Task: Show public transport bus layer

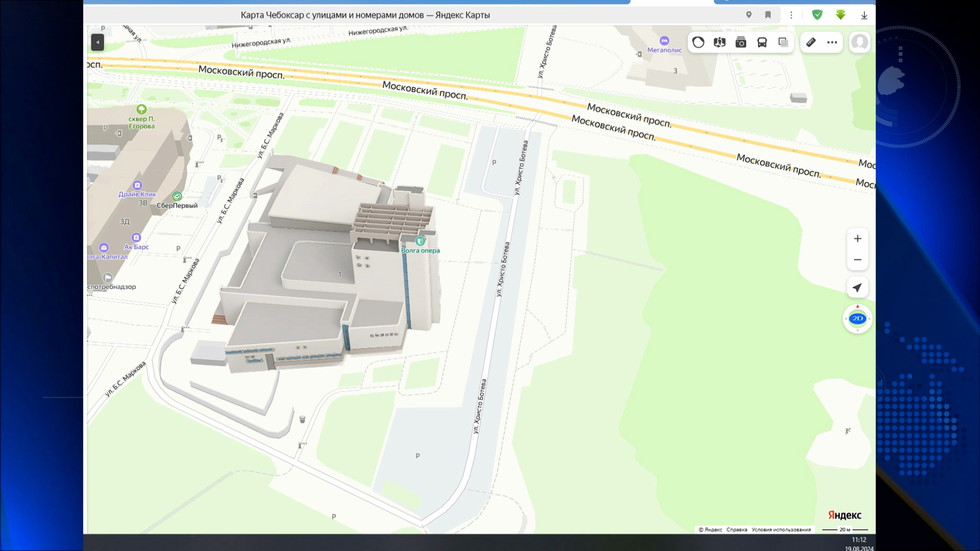Action: 762,42
